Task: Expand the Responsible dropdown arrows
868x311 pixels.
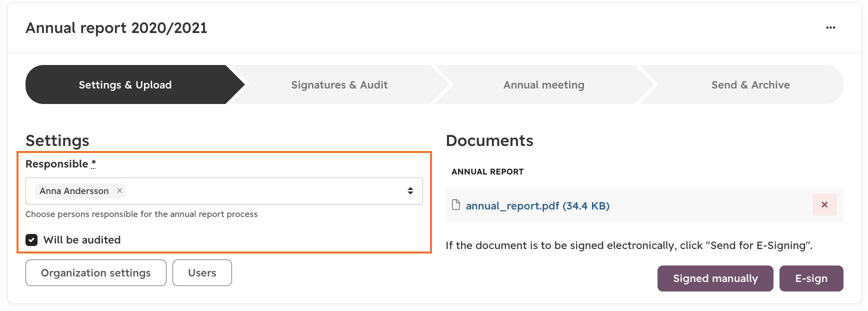Action: [x=410, y=191]
